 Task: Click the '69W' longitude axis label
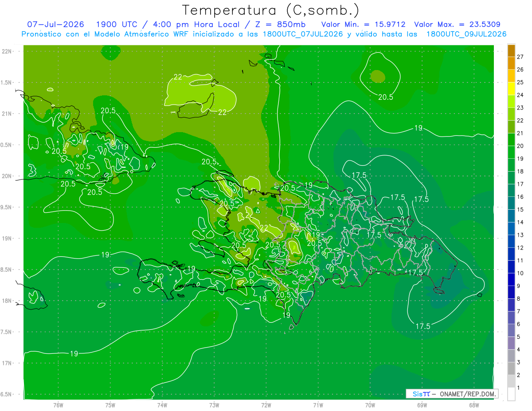422,405
